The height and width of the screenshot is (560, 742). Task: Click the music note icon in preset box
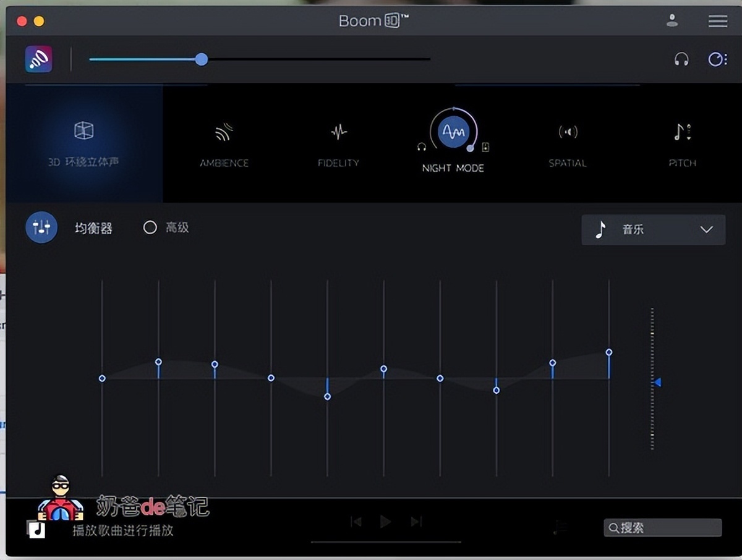(x=600, y=230)
